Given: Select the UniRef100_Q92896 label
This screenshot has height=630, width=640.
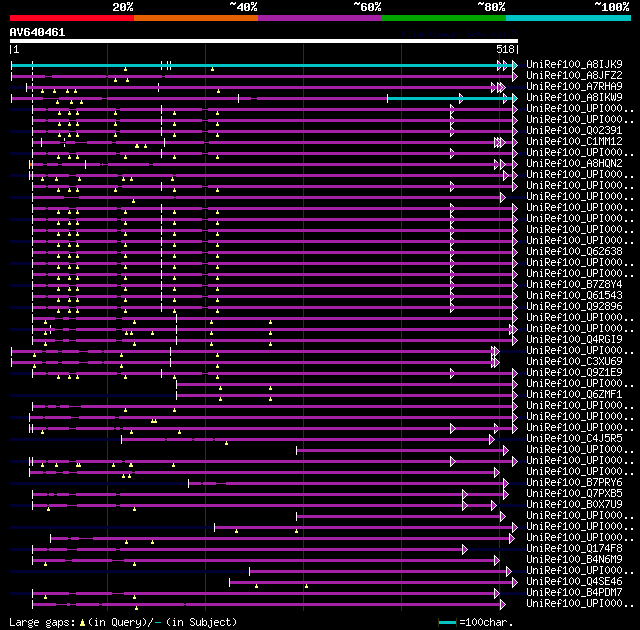Looking at the screenshot, I should tap(574, 306).
